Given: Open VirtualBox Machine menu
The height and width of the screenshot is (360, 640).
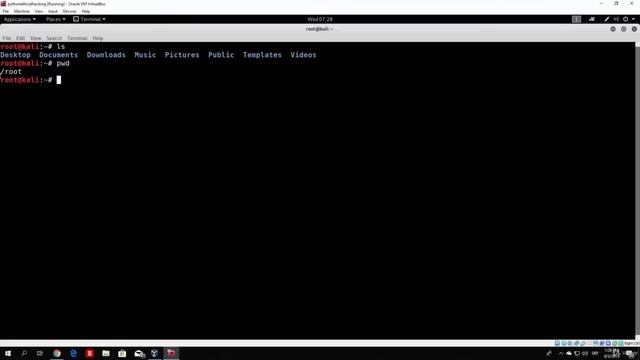Looking at the screenshot, I should click(x=22, y=11).
